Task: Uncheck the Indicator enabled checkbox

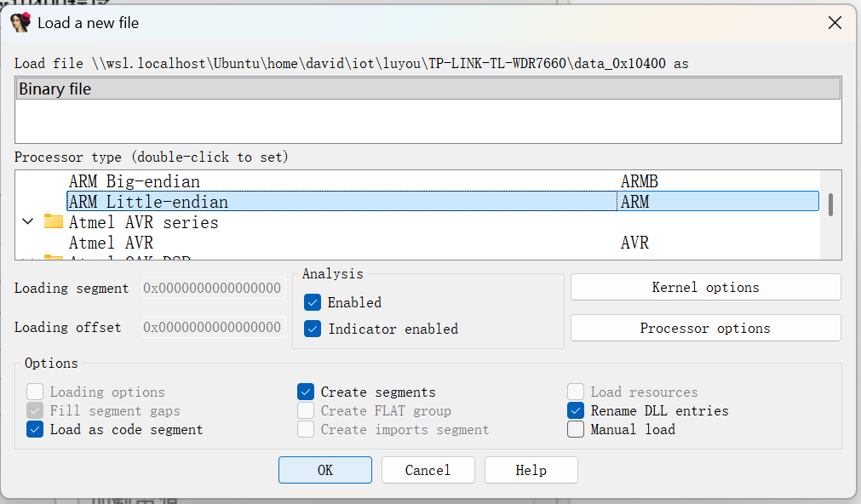Action: click(313, 329)
